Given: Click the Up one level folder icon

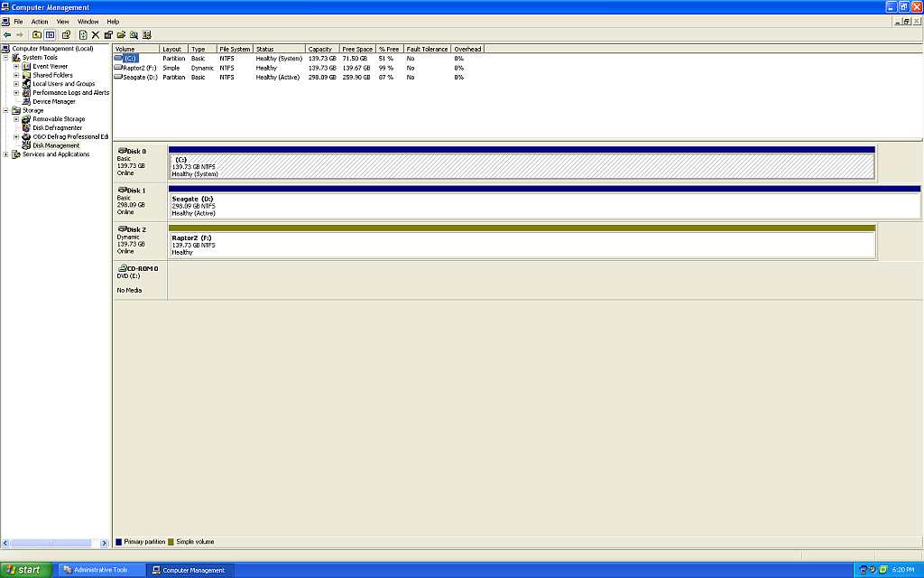Looking at the screenshot, I should pyautogui.click(x=37, y=35).
